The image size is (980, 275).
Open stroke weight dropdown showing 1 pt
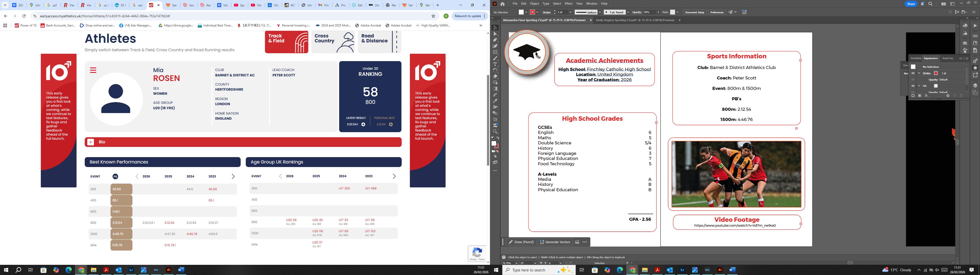click(570, 12)
